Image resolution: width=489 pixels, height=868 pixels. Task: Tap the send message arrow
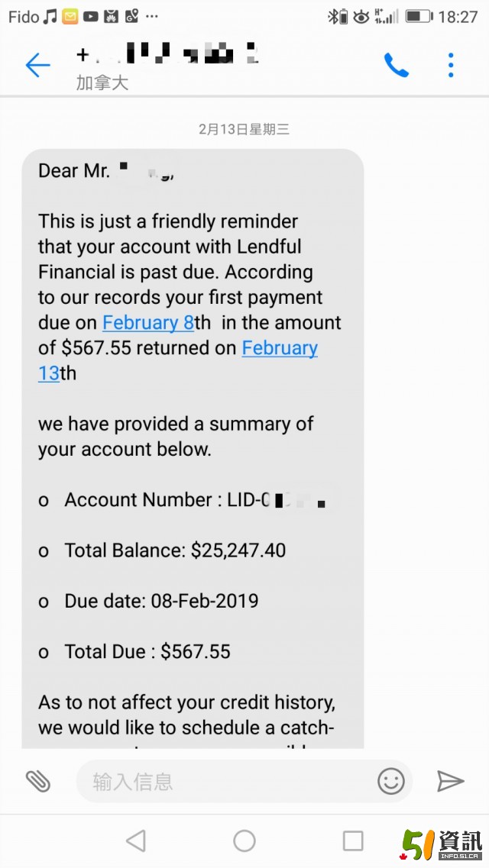pos(450,780)
